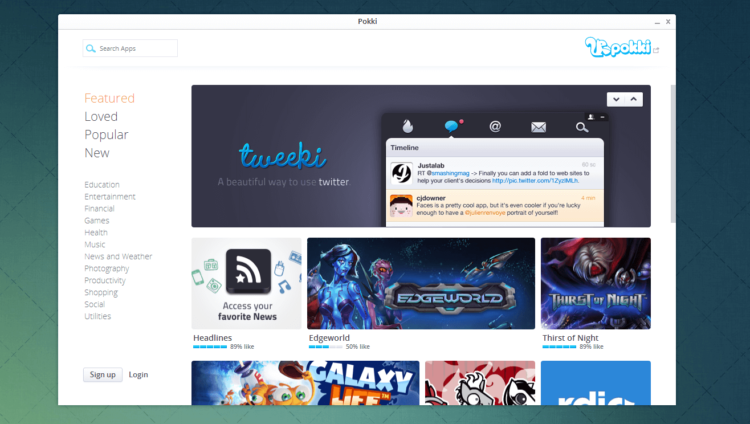Screen dimensions: 750x424
Task: Show previous featured banner with up chevron
Action: (x=634, y=100)
